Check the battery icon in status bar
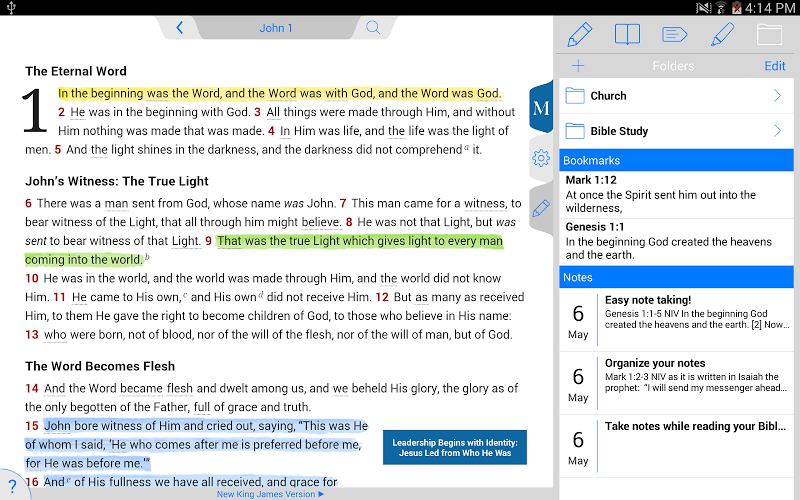 [736, 8]
